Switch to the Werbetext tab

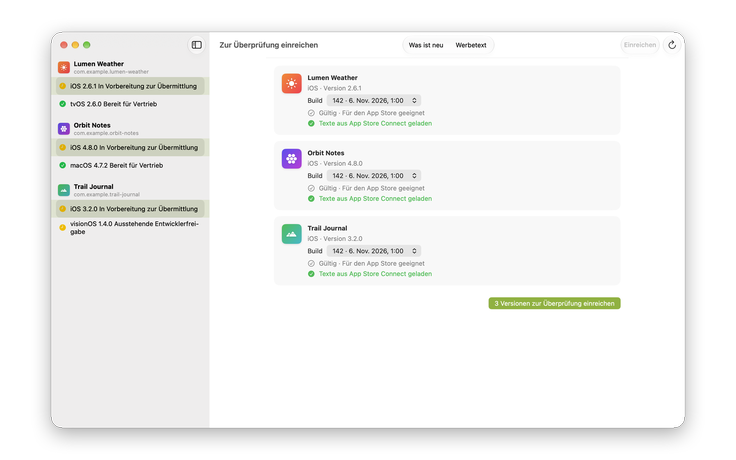(x=471, y=45)
